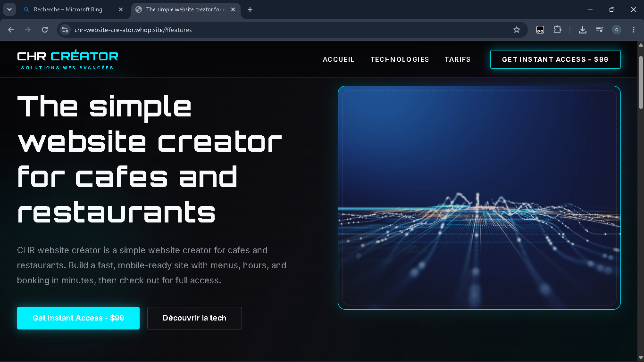Click the cyan Get Instant Access - $99 button
644x362 pixels.
[x=78, y=318]
